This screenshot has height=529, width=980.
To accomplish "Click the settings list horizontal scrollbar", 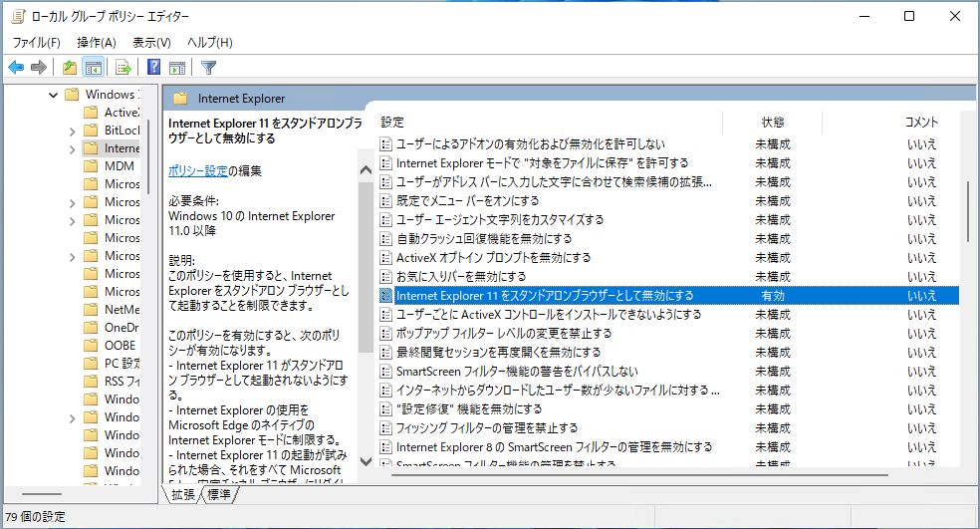I will click(639, 475).
